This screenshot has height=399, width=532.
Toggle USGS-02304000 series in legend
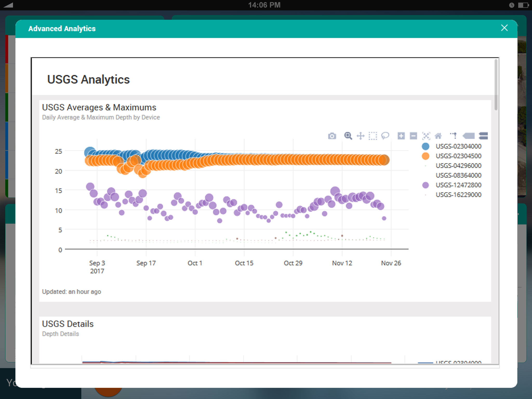click(x=458, y=146)
